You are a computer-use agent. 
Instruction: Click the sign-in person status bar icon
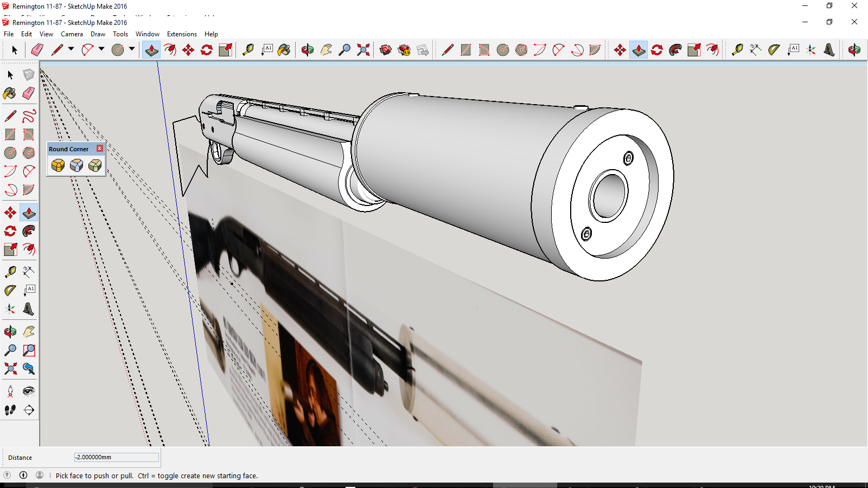[x=40, y=475]
